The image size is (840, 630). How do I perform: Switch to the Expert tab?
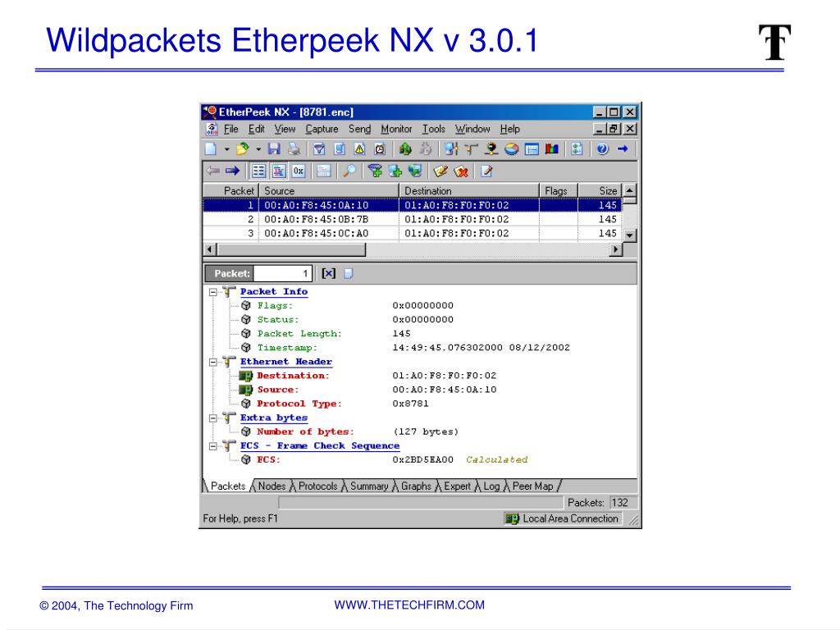457,486
